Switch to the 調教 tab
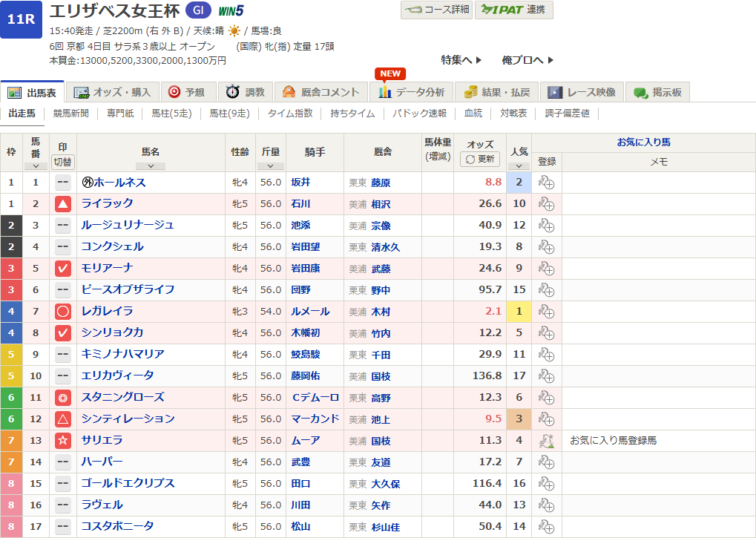Viewport: 756px width, 538px height. tap(246, 92)
